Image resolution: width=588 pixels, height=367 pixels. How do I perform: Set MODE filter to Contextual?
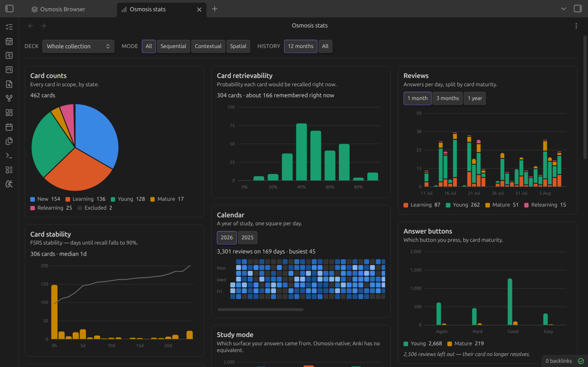tap(208, 46)
